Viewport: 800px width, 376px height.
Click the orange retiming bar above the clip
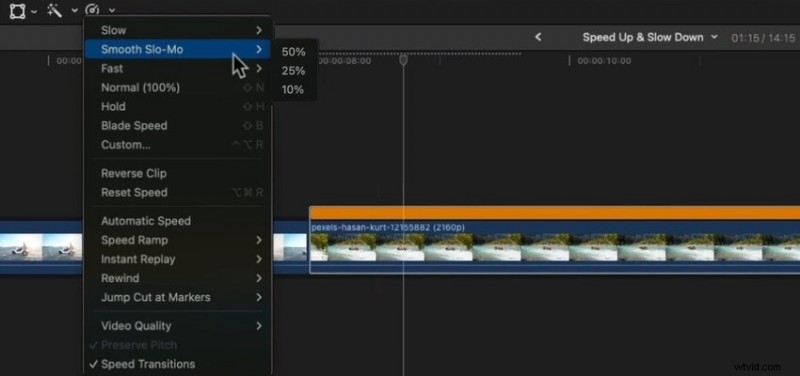coord(555,213)
